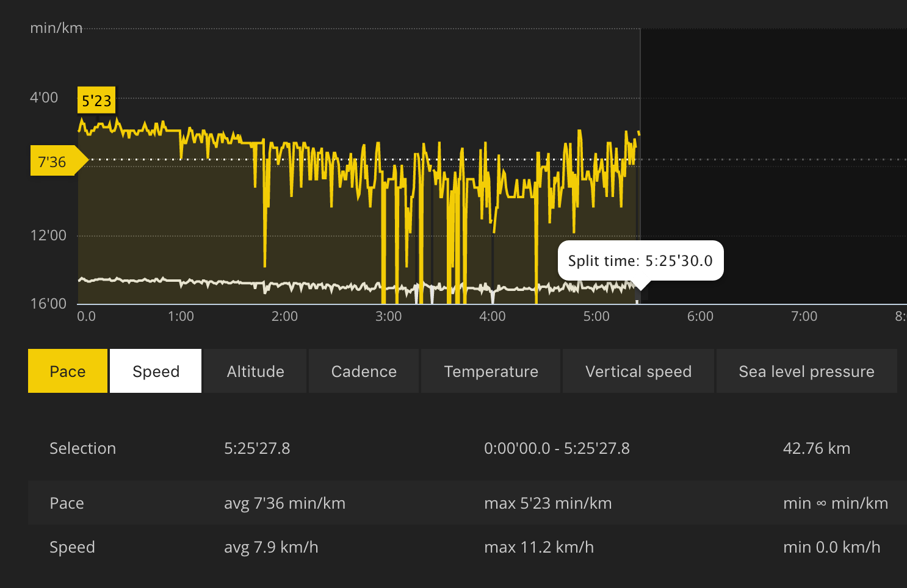Switch to Temperature tab

click(491, 371)
